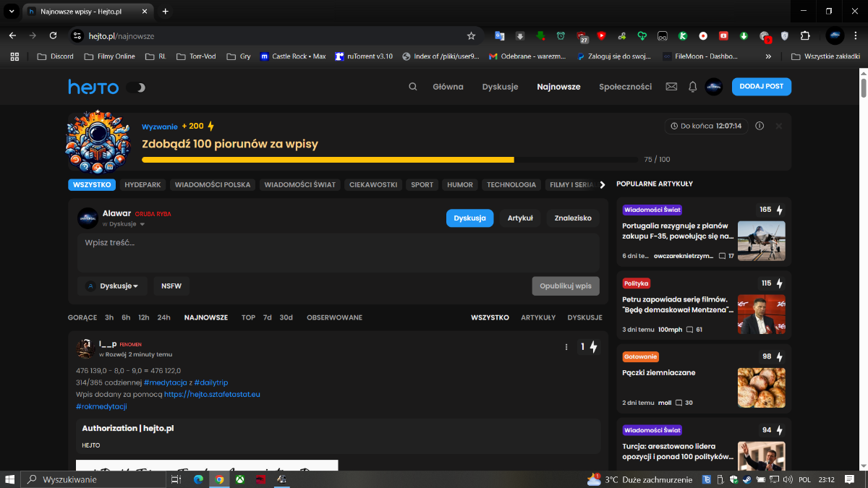
Task: Click the Hejto logo
Action: 93,87
